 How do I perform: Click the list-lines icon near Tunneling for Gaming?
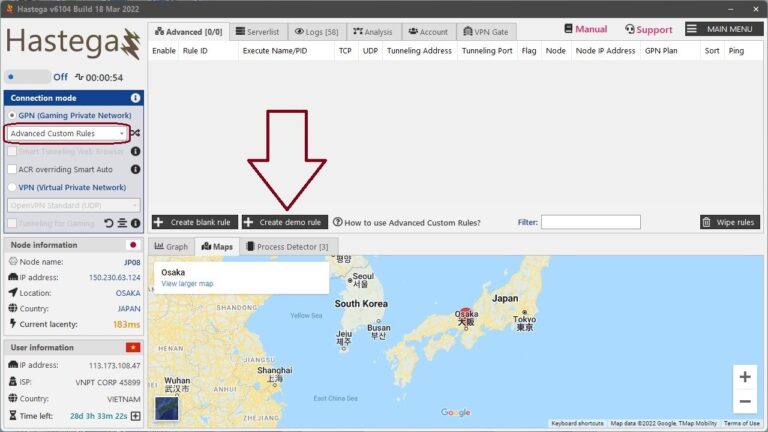122,223
